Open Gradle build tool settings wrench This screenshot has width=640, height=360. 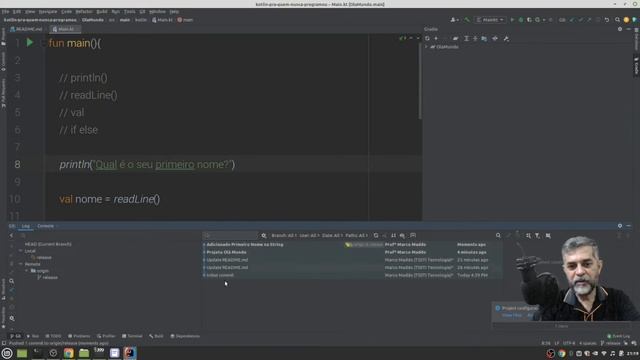506,38
